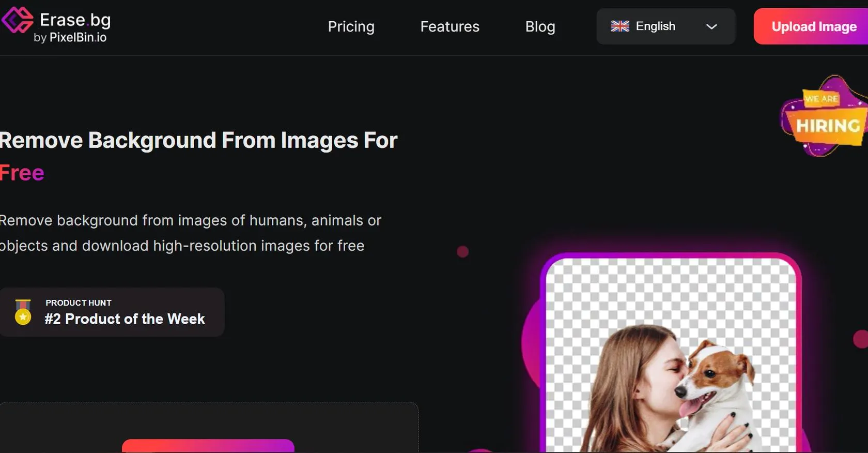Go to the Features menu item
Image resolution: width=868 pixels, height=453 pixels.
tap(450, 26)
